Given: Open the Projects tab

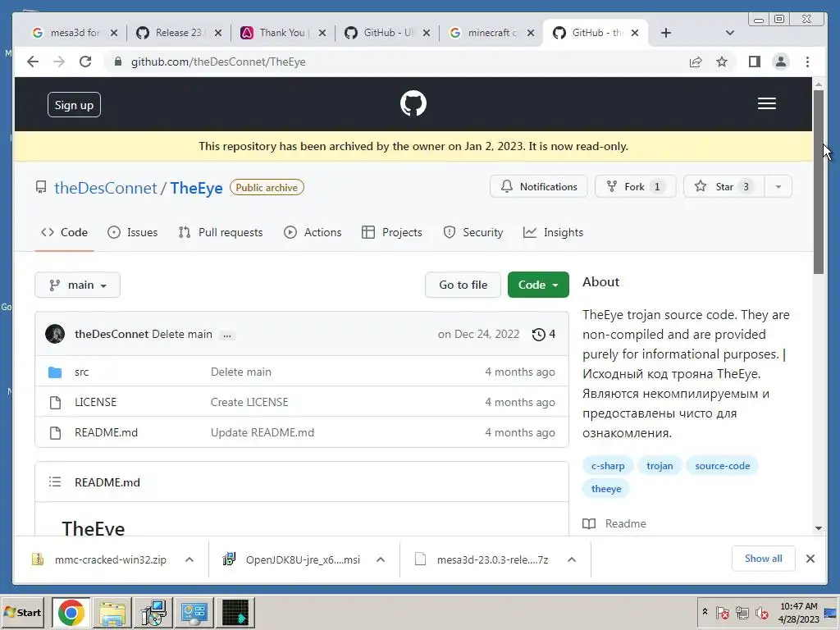Looking at the screenshot, I should pos(391,232).
